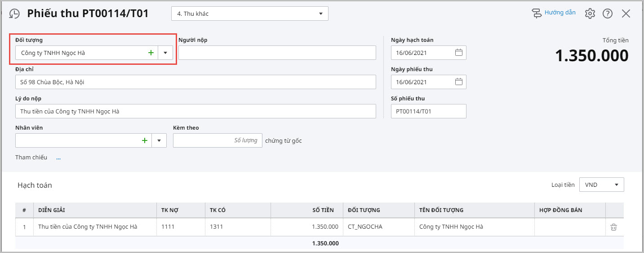Screen dimensions: 644x253
Task: Close the Phiếu thu form
Action: point(626,14)
